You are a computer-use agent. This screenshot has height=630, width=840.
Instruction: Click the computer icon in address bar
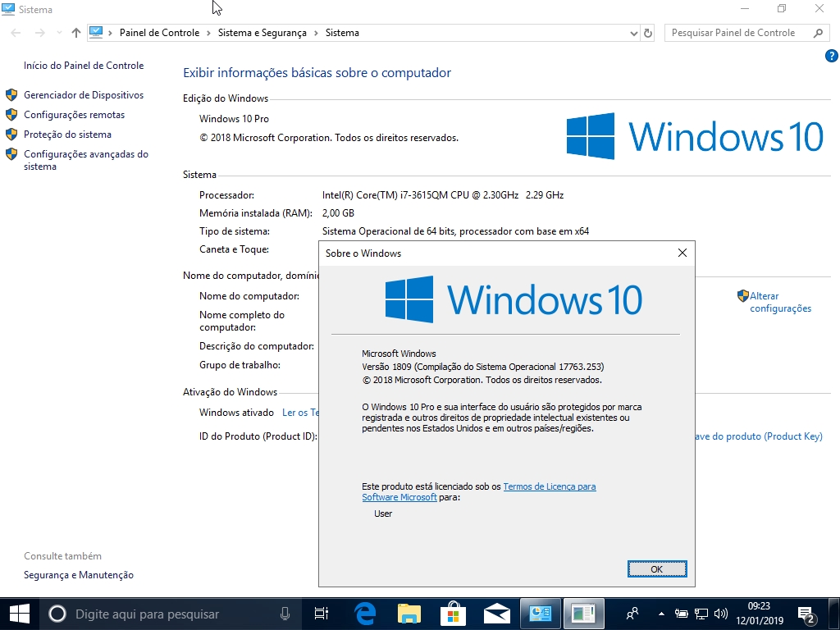point(96,32)
